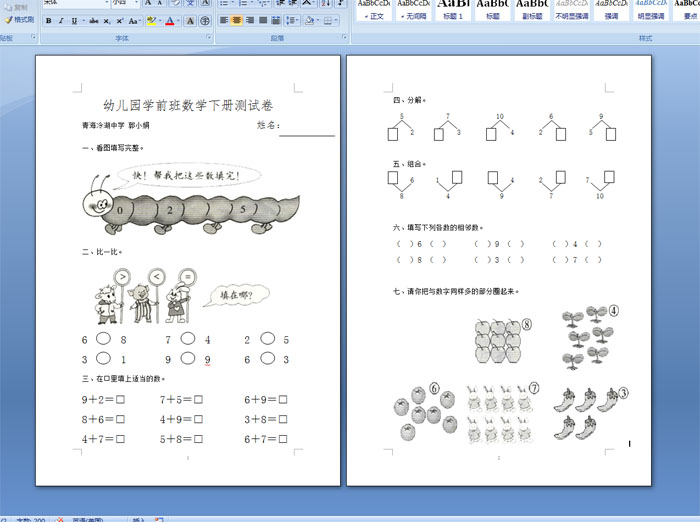Screen dimensions: 700x522
Task: Toggle bold formatting
Action: click(x=49, y=21)
